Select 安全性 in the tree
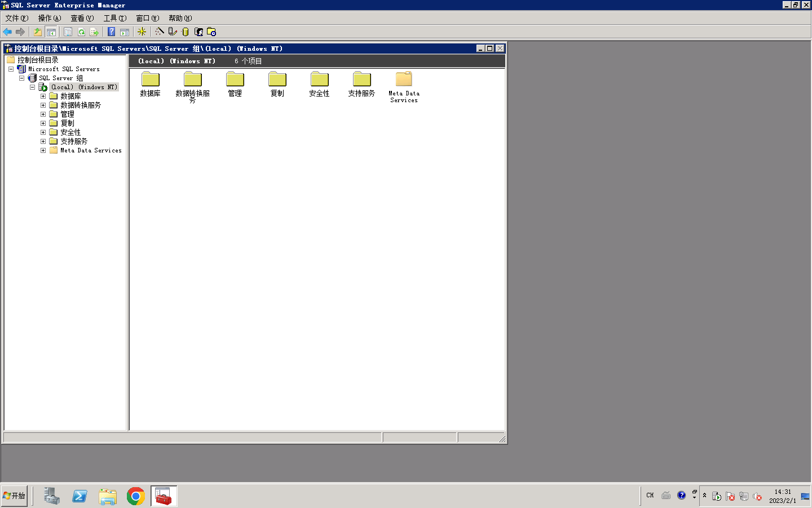Viewport: 812px width, 508px height. [70, 132]
